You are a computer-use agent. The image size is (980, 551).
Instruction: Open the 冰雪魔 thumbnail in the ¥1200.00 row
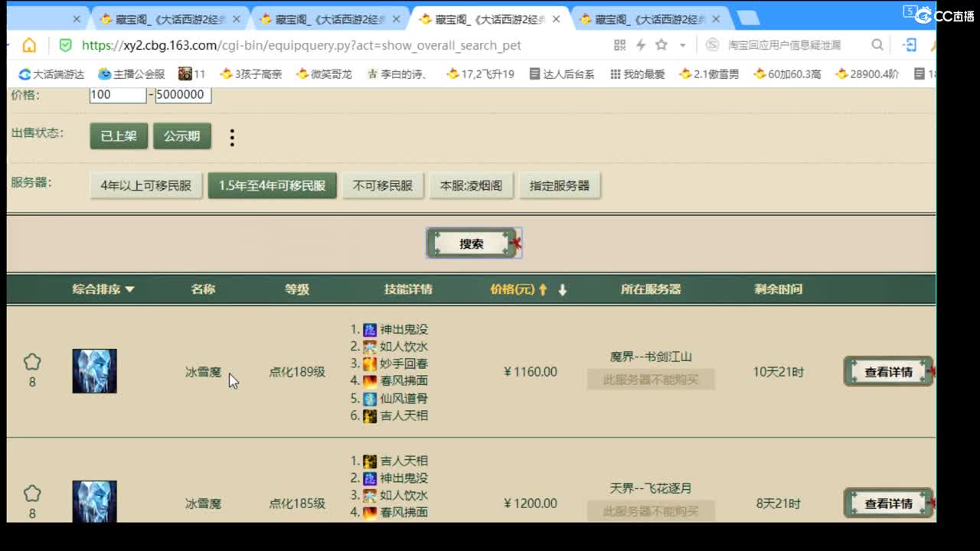click(94, 501)
